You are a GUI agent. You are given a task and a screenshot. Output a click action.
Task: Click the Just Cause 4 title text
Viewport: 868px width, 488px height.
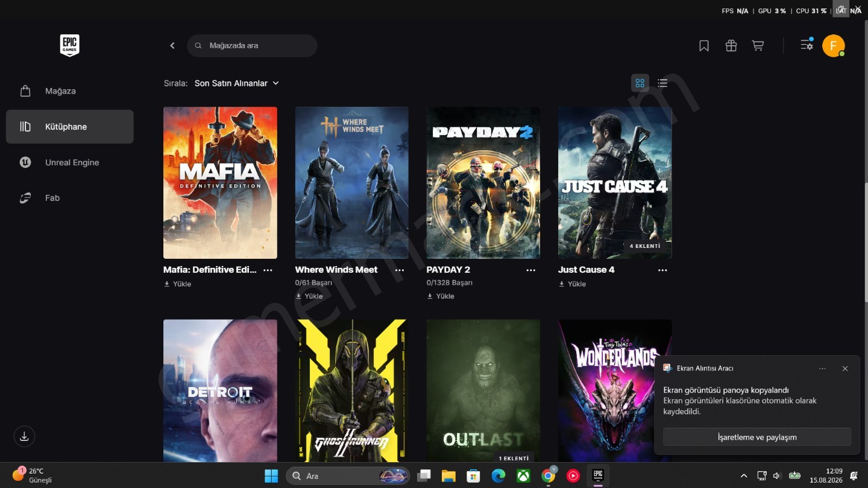click(x=587, y=270)
